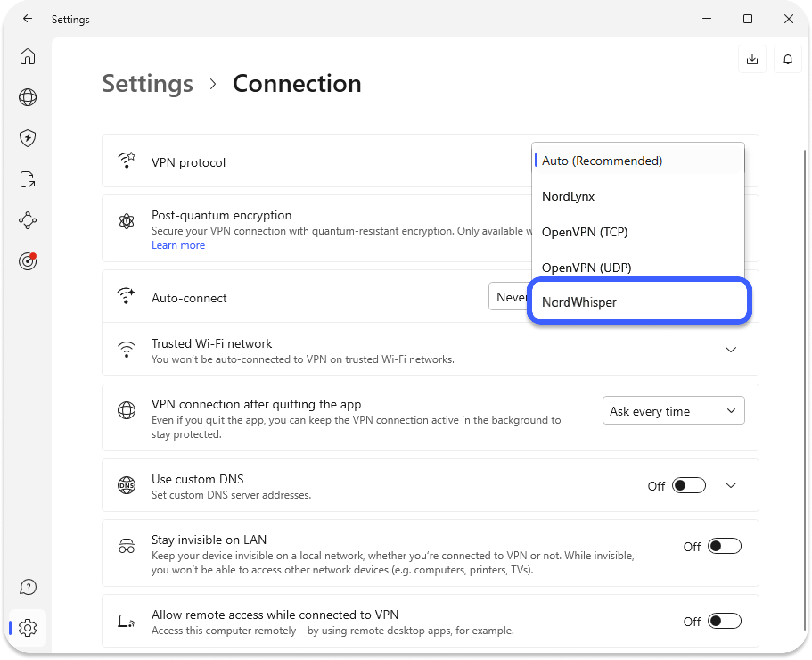Image resolution: width=812 pixels, height=660 pixels.
Task: Open the Meshnet icon in sidebar
Action: click(x=28, y=220)
